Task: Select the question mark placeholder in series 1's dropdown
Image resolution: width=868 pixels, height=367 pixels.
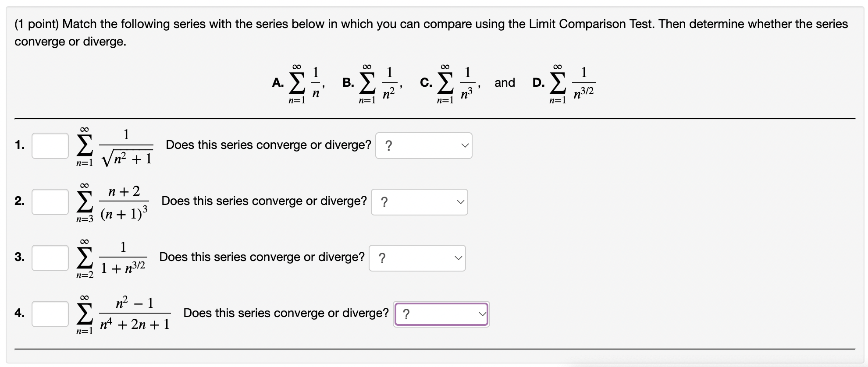Action: (x=389, y=145)
